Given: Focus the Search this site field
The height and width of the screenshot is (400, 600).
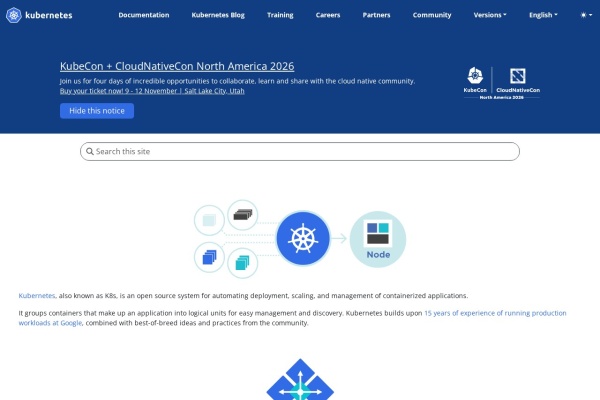Looking at the screenshot, I should [x=300, y=152].
